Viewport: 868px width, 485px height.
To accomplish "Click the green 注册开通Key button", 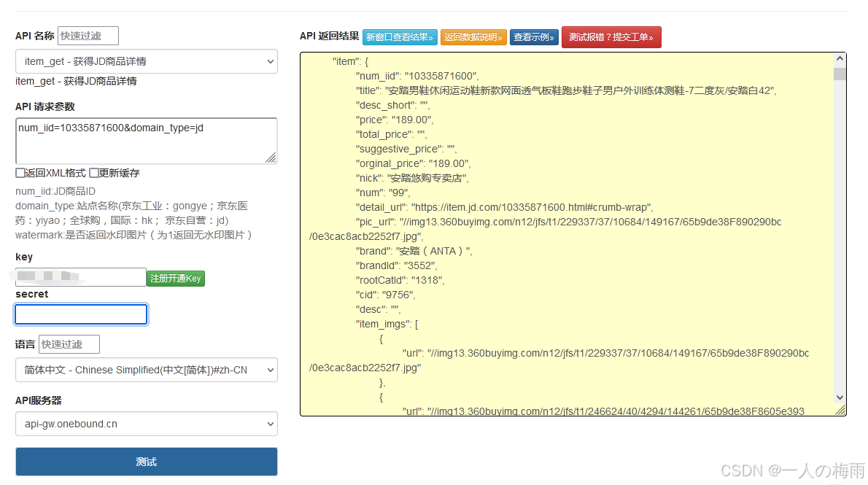I will (176, 278).
